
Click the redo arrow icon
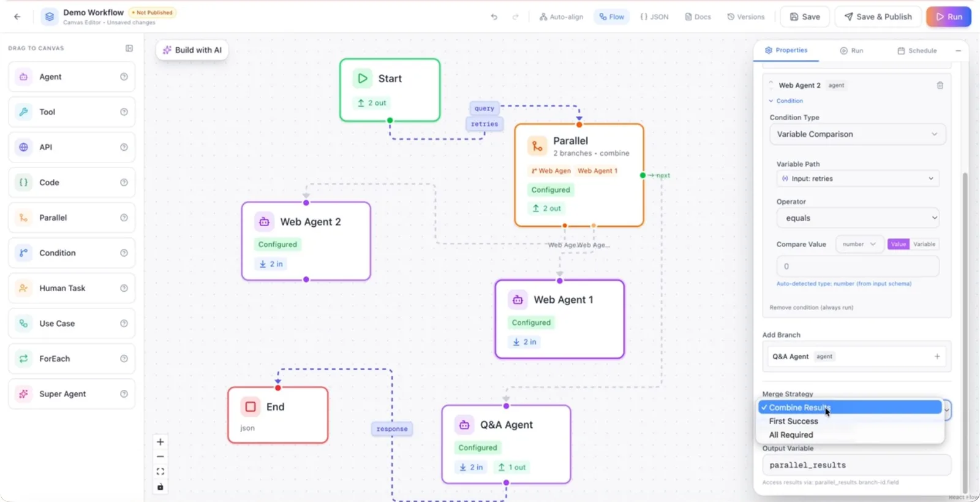pyautogui.click(x=516, y=17)
